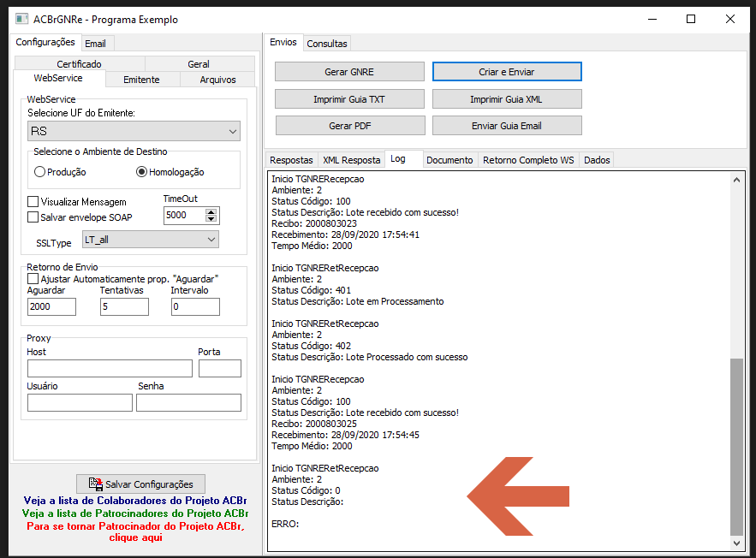Open the Colaboradores do Projeto ACBr link
756x558 pixels.
pos(135,500)
